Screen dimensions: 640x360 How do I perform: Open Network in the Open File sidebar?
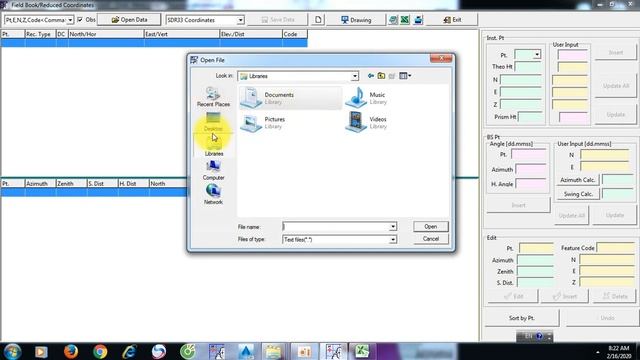click(x=213, y=194)
